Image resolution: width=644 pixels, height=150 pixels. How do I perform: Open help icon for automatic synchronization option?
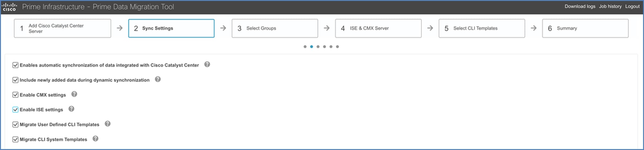207,64
